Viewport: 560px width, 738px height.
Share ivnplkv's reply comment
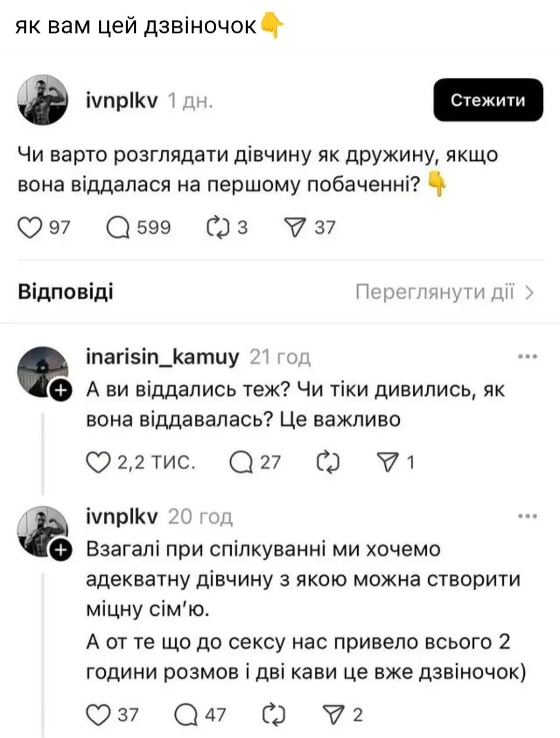[334, 715]
